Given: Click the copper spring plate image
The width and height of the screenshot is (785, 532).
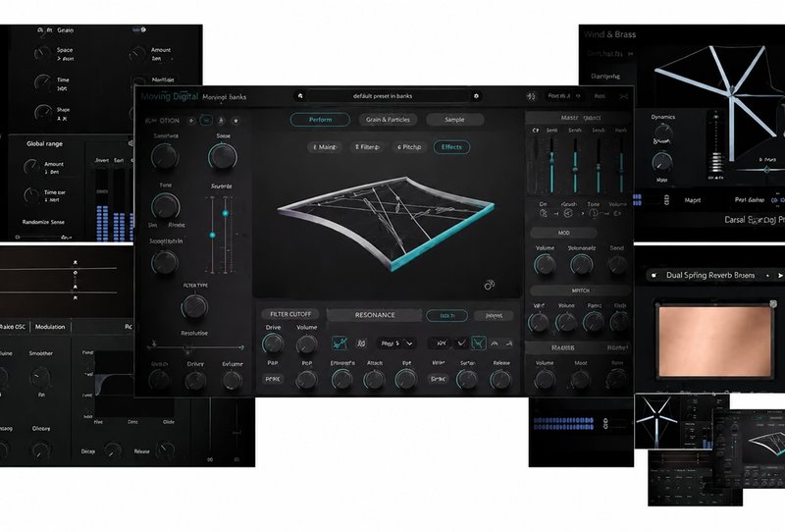Looking at the screenshot, I should [x=715, y=342].
